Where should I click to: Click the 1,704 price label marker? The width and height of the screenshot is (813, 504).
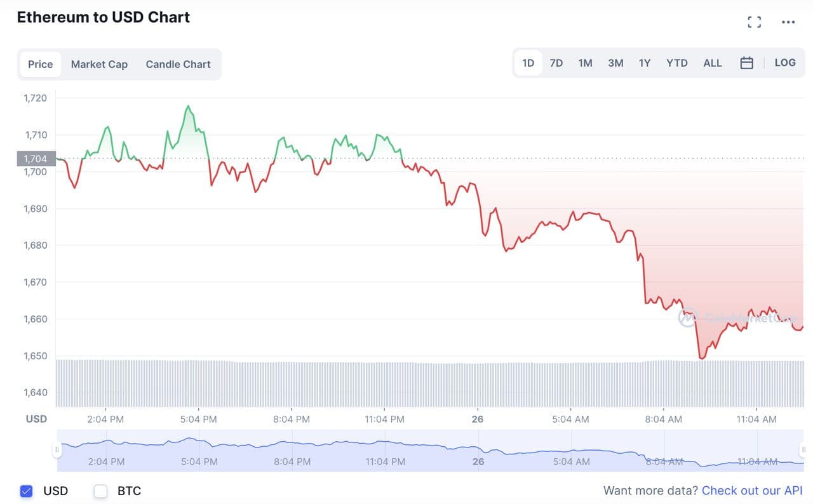(36, 159)
